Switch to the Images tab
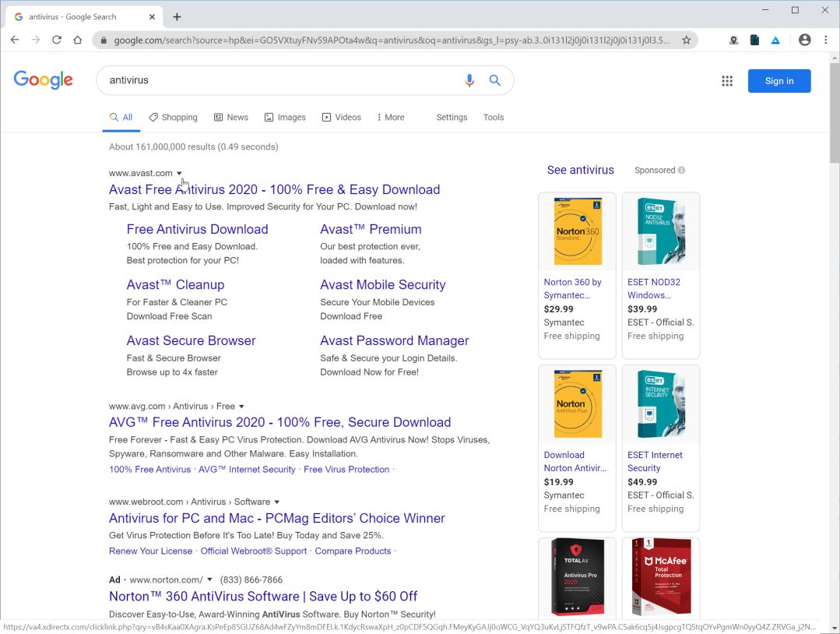The width and height of the screenshot is (840, 634). coord(285,118)
